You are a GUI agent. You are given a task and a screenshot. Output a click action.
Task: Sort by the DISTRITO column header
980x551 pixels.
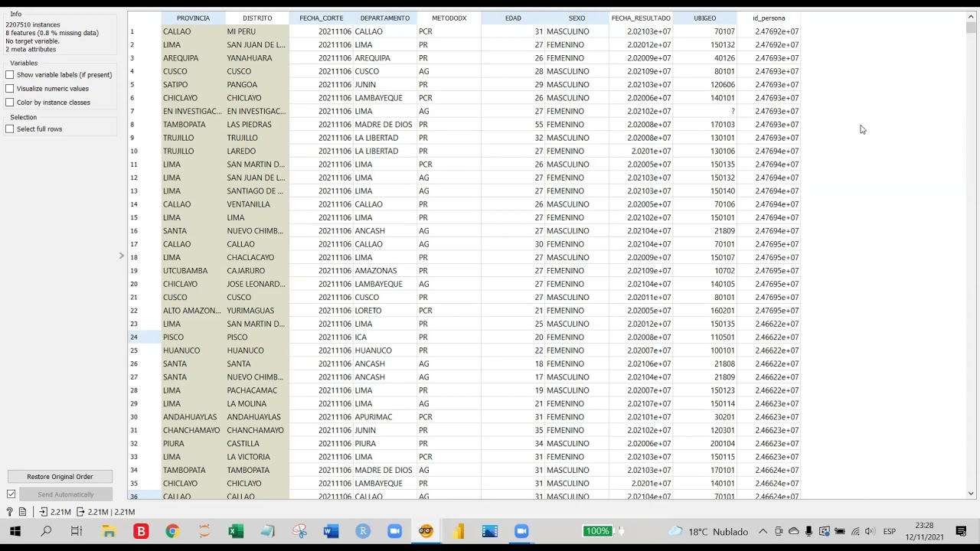(x=257, y=18)
